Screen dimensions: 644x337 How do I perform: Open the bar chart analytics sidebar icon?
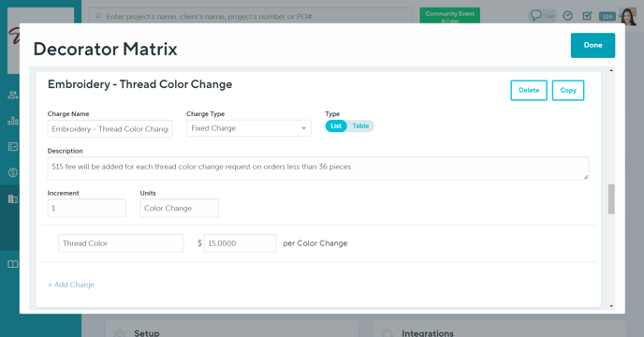click(x=13, y=121)
